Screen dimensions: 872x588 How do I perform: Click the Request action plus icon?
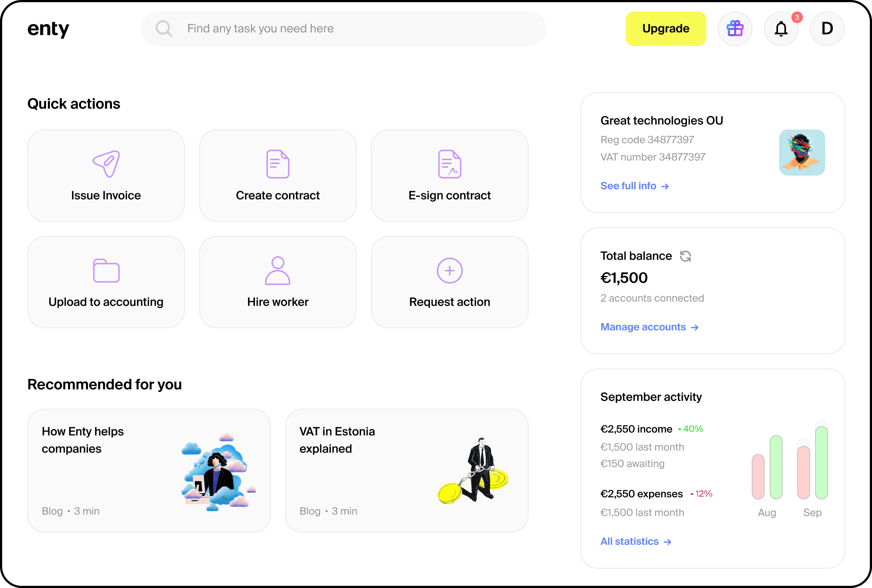[x=450, y=270]
